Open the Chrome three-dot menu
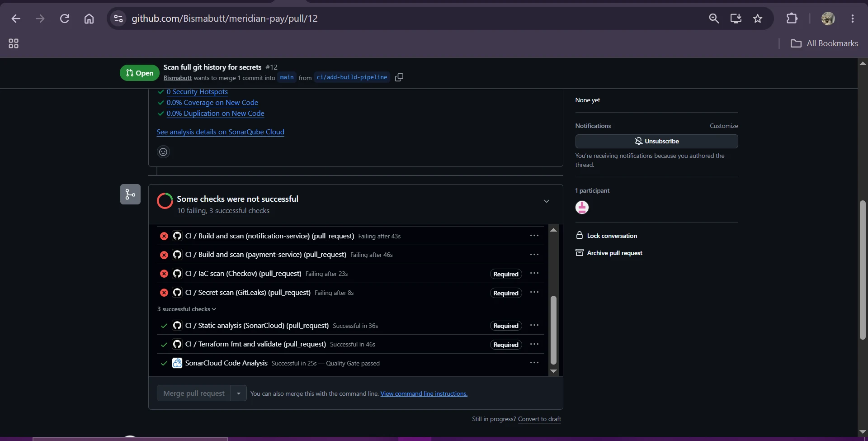This screenshot has width=868, height=441. pyautogui.click(x=853, y=19)
